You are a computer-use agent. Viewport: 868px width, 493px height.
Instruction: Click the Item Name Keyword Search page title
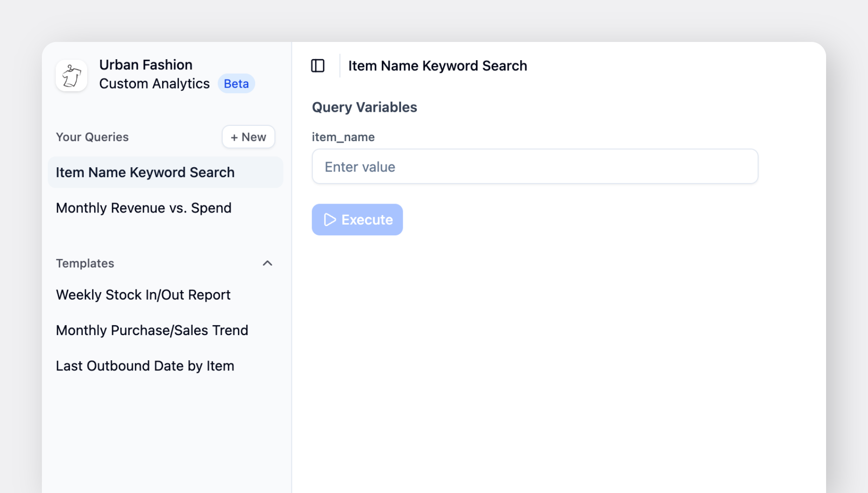[x=437, y=66]
